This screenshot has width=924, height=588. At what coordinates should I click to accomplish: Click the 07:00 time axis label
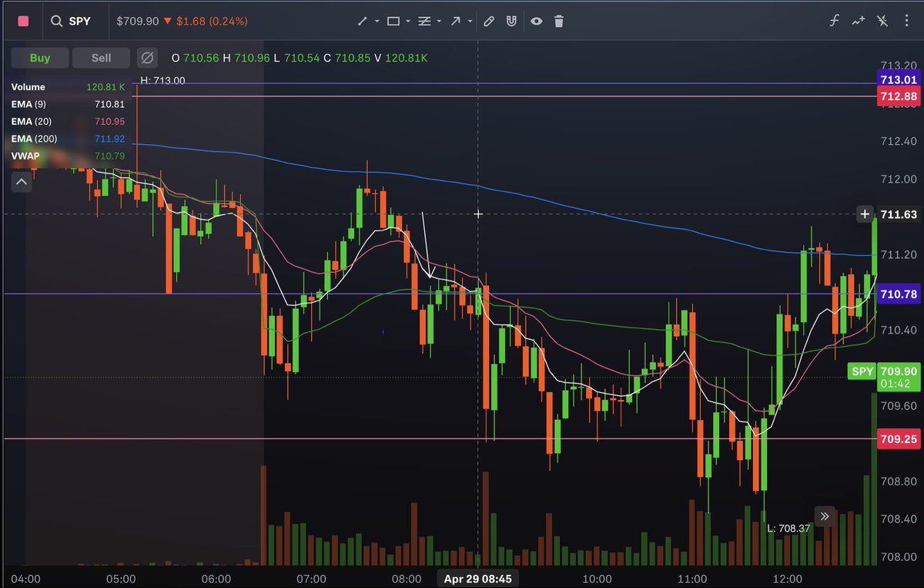pyautogui.click(x=311, y=579)
